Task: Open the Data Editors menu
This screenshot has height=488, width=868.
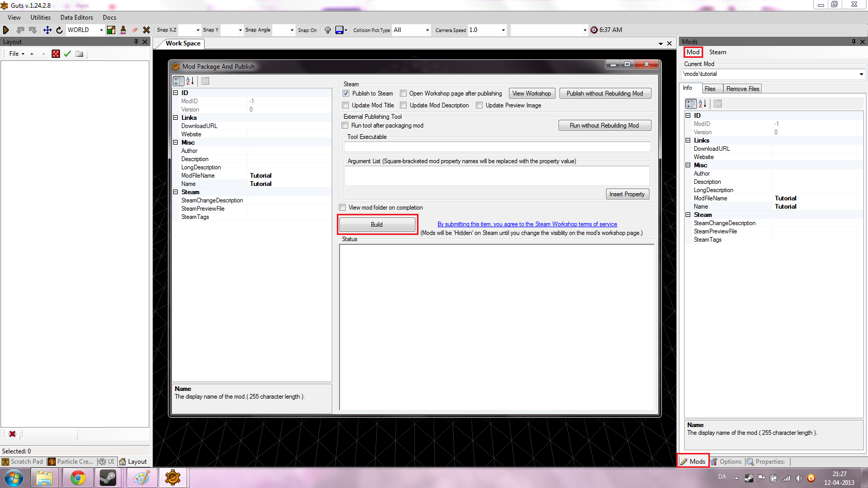Action: (76, 18)
